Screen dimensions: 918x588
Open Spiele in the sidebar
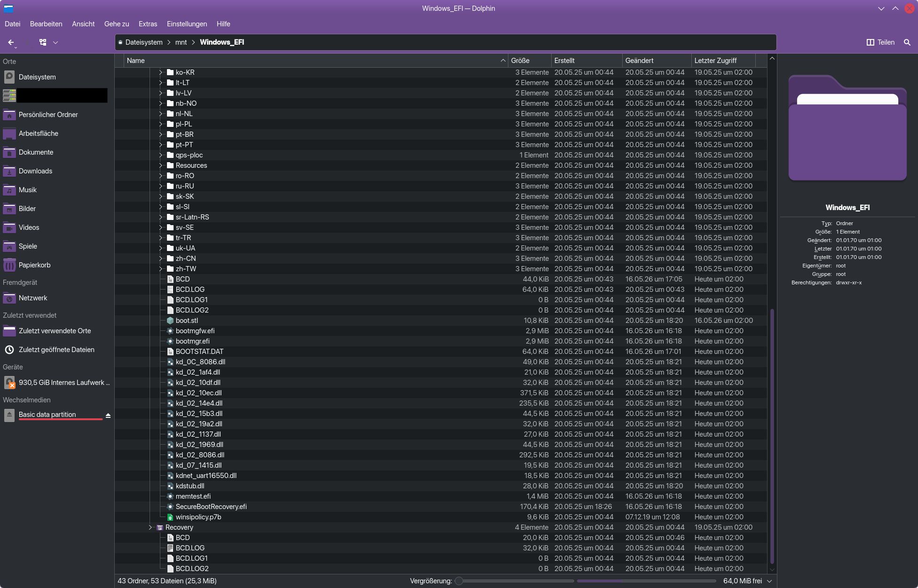coord(56,246)
